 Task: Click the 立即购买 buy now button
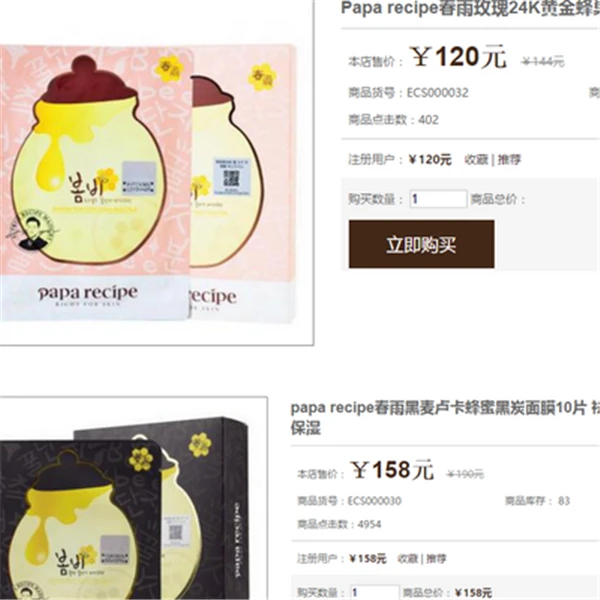pos(421,244)
